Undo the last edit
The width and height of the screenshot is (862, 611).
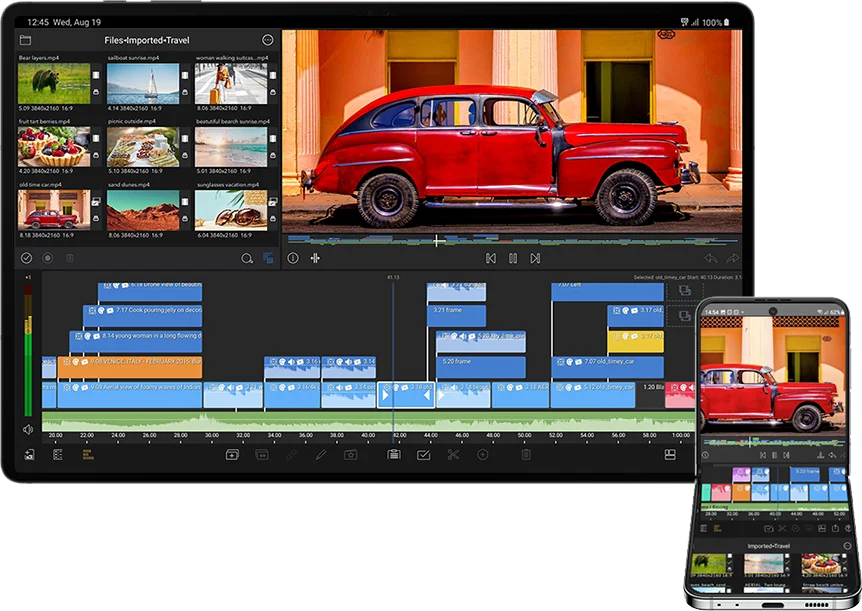tap(711, 258)
